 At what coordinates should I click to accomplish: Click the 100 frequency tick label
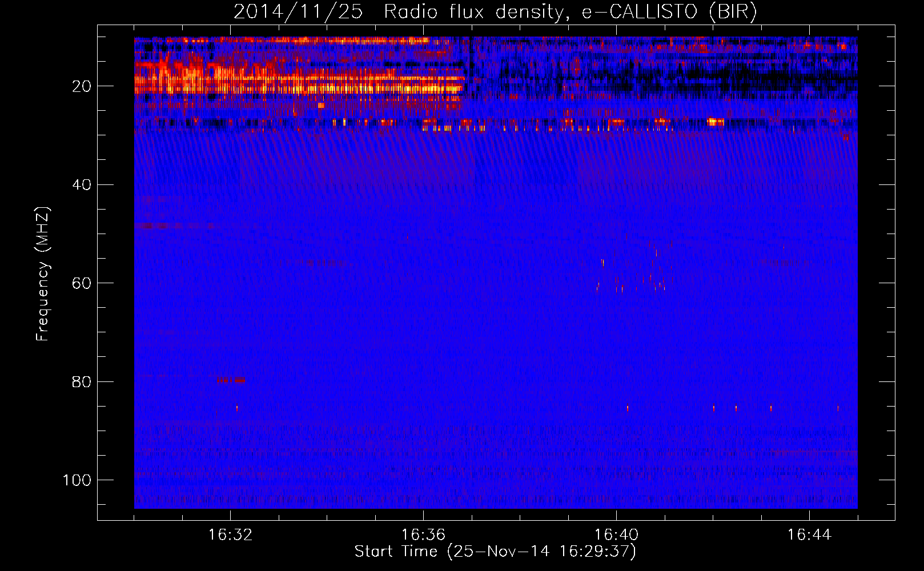pos(77,480)
